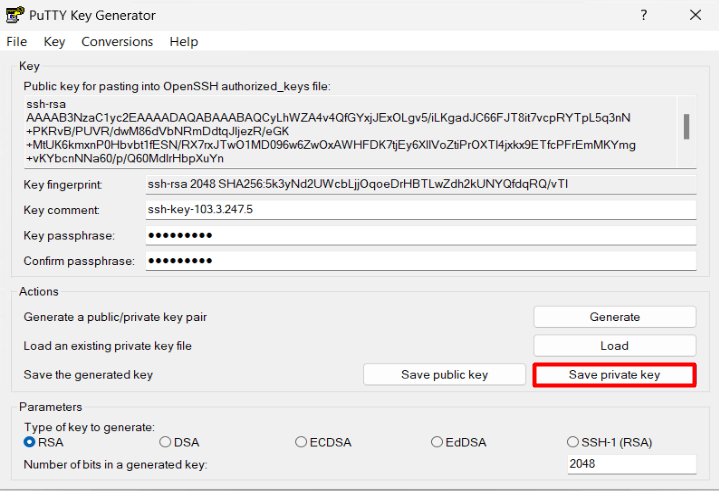
Task: Click the 'Save the generated key' text
Action: tap(88, 375)
